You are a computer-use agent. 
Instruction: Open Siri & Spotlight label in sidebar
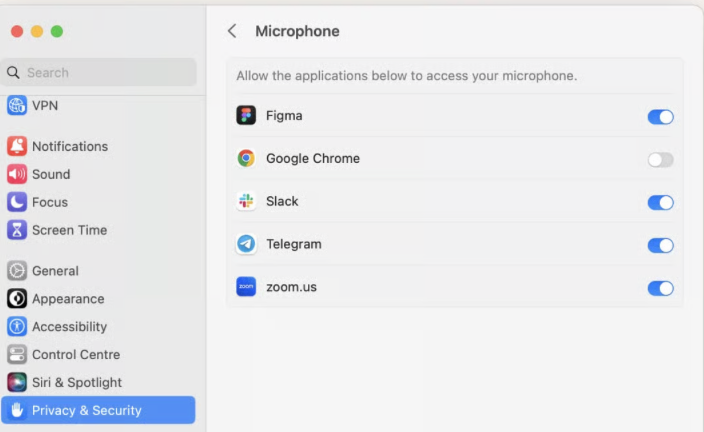tap(77, 382)
